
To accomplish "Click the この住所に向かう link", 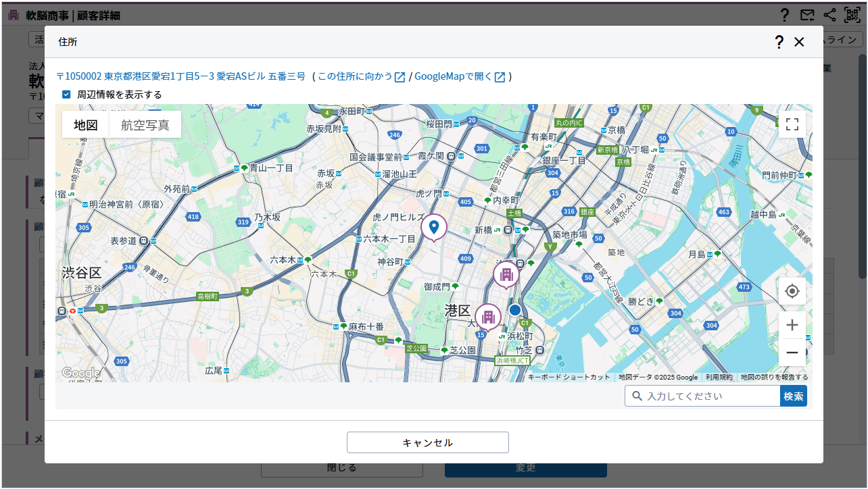I will click(x=355, y=76).
